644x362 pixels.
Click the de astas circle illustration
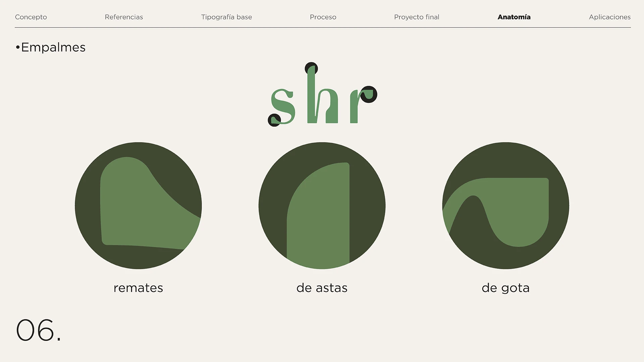click(322, 205)
